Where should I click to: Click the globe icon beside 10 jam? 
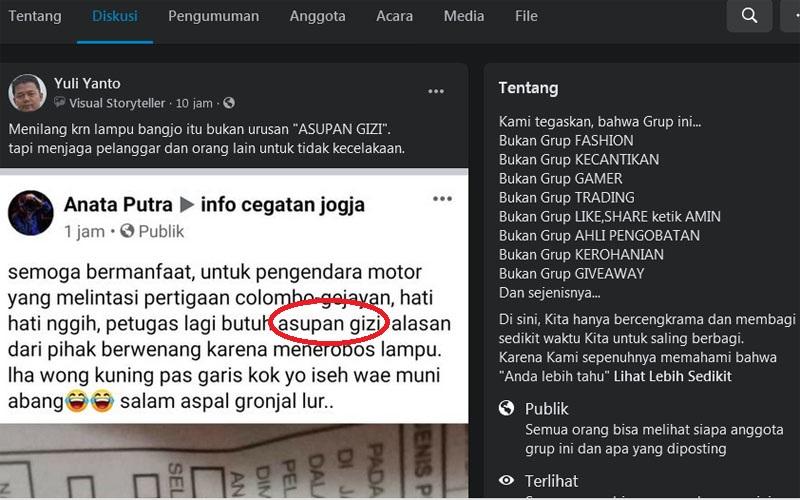(229, 103)
